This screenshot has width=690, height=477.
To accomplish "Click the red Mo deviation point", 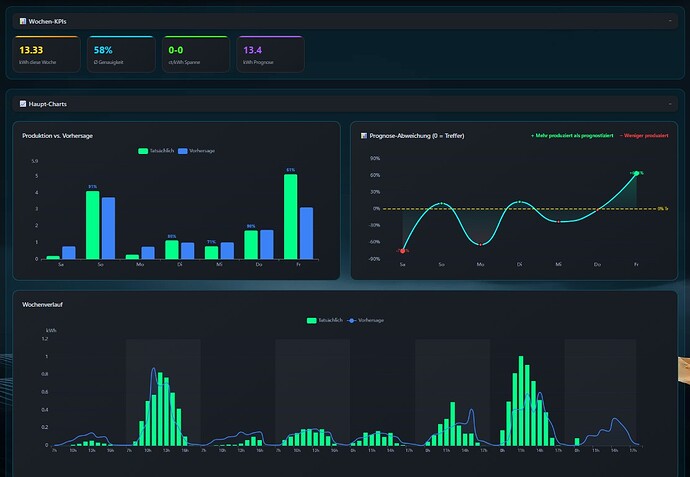I will [x=481, y=245].
